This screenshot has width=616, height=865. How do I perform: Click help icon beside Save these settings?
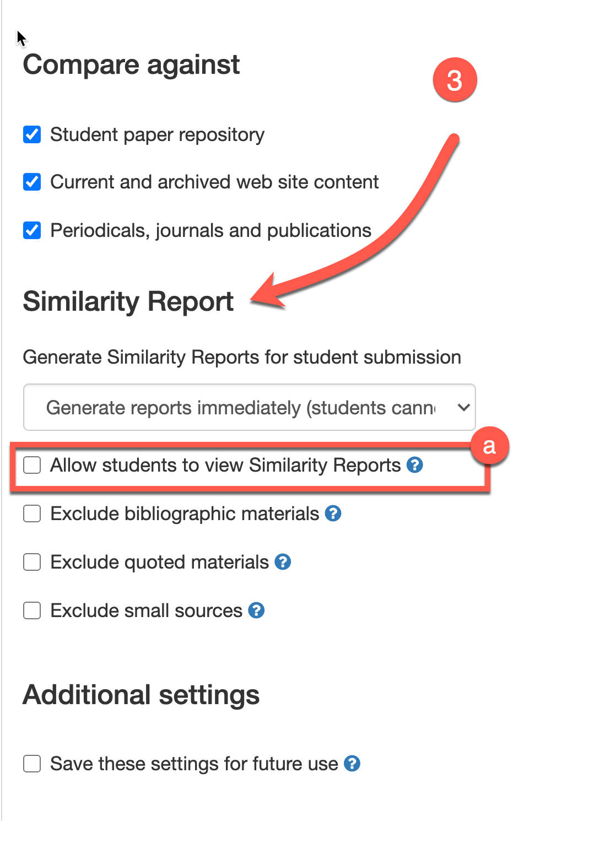352,764
